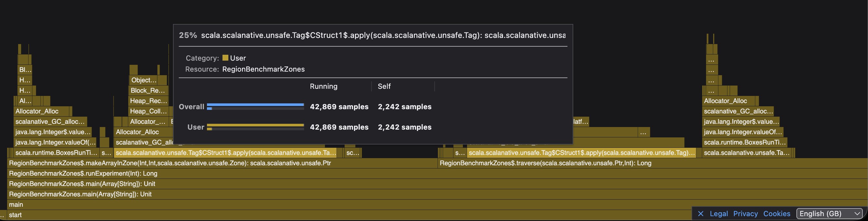Viewport: 868px width, 221px height.
Task: Select scala.runtime.BoxesRunTi… frame on left
Action: (56, 153)
